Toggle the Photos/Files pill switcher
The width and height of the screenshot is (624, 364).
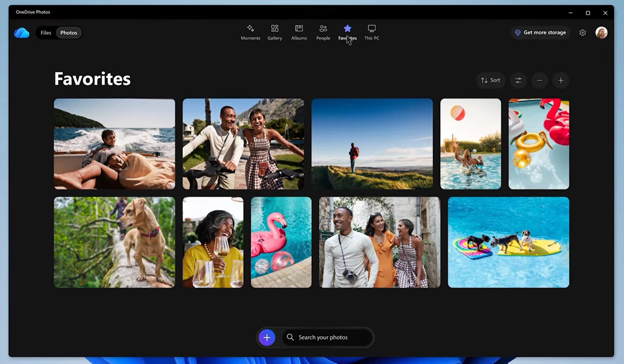[x=59, y=33]
